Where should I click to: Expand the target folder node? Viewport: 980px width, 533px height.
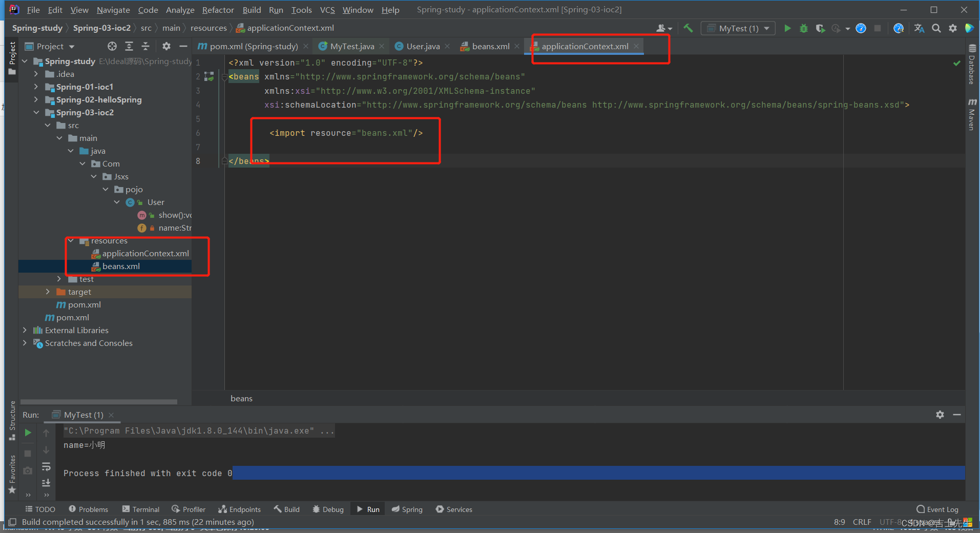click(x=48, y=292)
